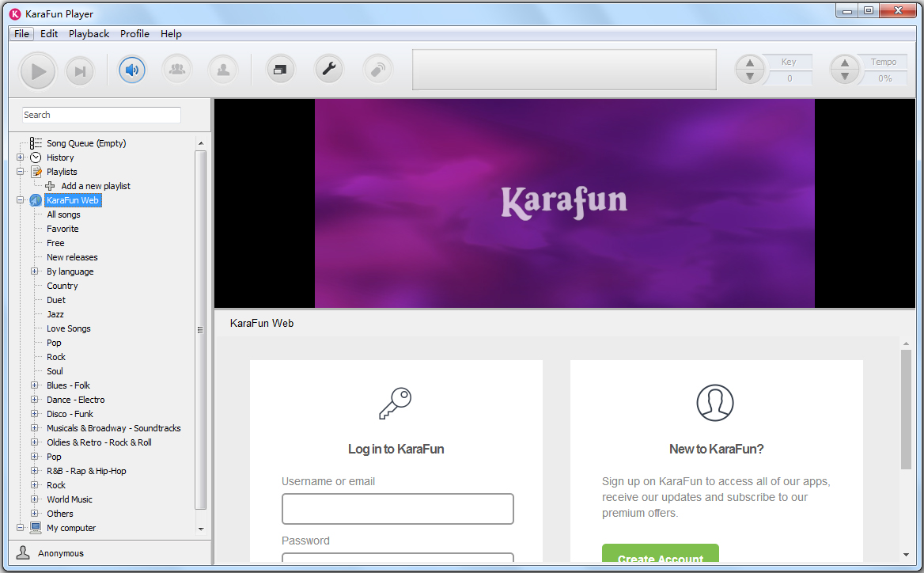Screen dimensions: 924x573
Task: Collapse the Playlists tree node
Action: click(20, 172)
